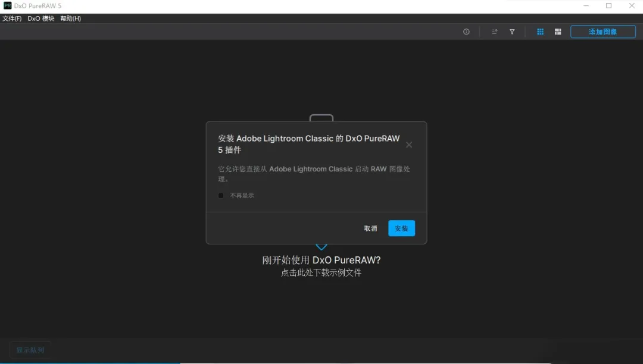Click the info icon in the toolbar
The width and height of the screenshot is (643, 364).
466,32
